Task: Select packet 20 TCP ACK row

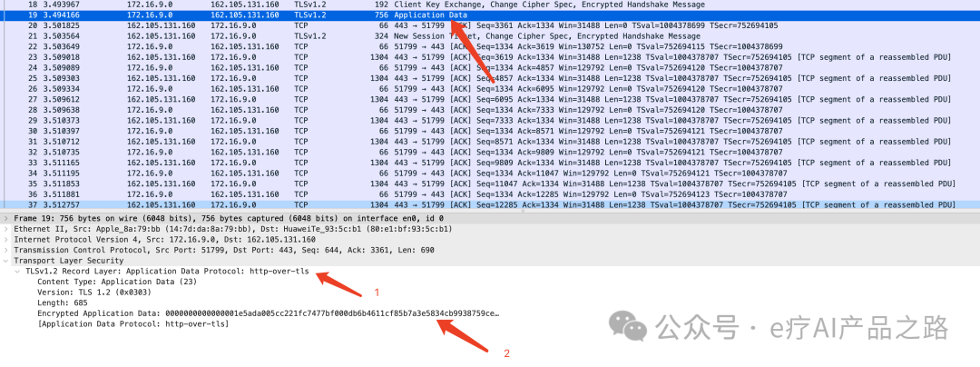Action: (x=363, y=25)
